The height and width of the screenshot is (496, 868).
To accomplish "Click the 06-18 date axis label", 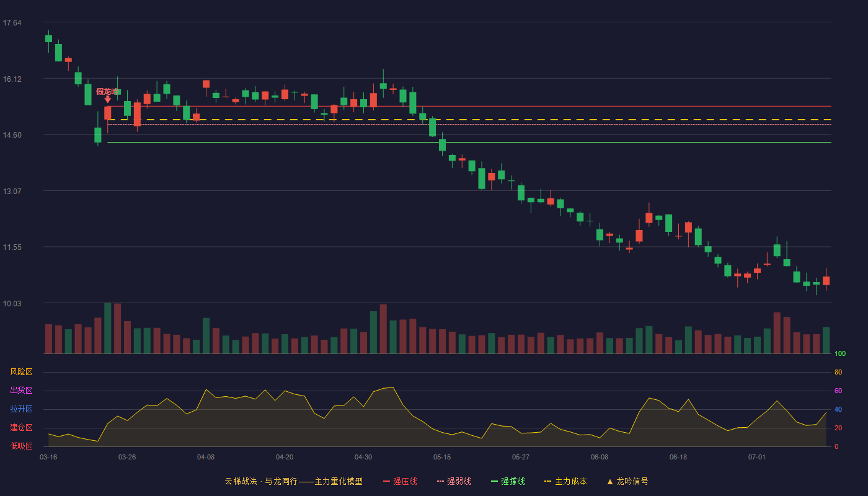I will [x=678, y=457].
